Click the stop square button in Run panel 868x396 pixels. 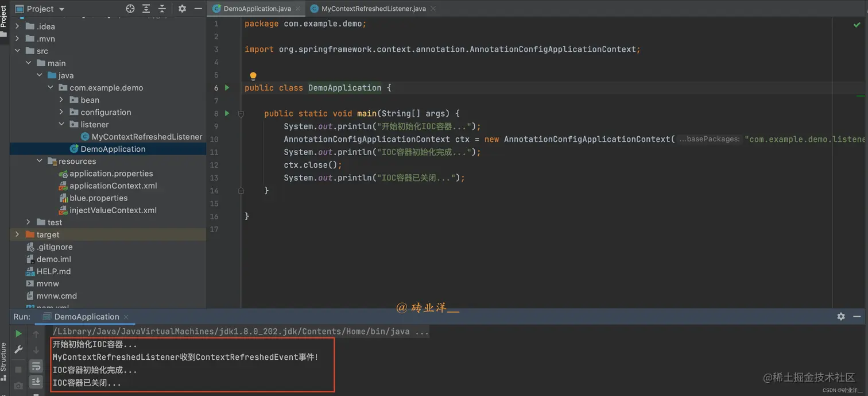(18, 370)
